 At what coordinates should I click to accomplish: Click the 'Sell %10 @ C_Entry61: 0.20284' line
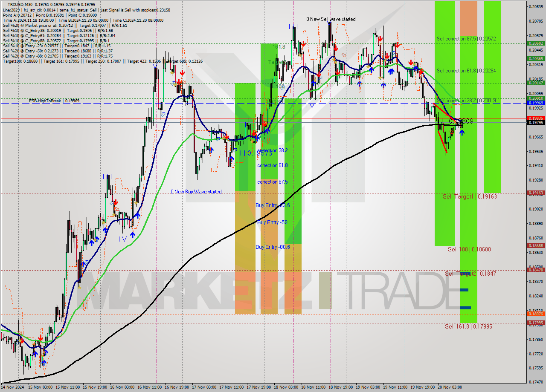pos(59,35)
